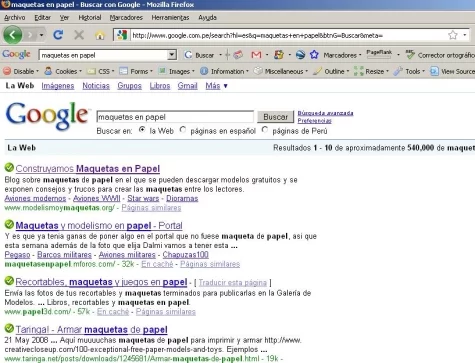The width and height of the screenshot is (475, 363).
Task: Expand the Google Toolbar search box dropdown
Action: (172, 55)
